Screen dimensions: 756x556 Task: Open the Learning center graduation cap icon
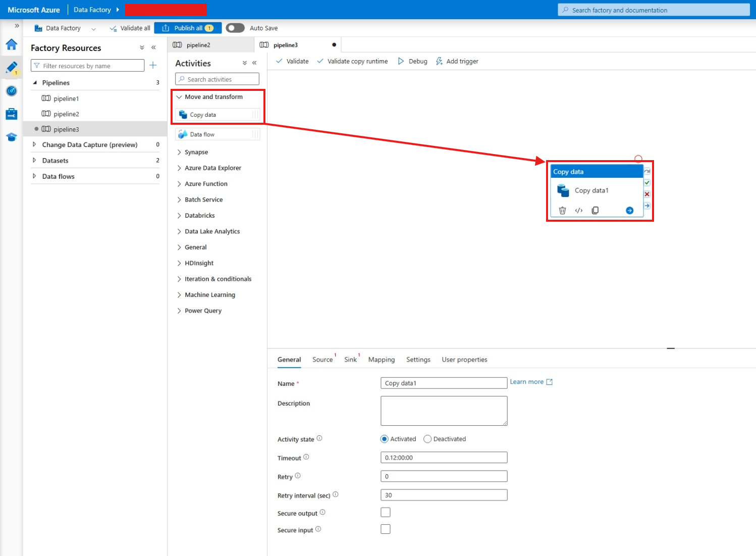click(x=12, y=137)
